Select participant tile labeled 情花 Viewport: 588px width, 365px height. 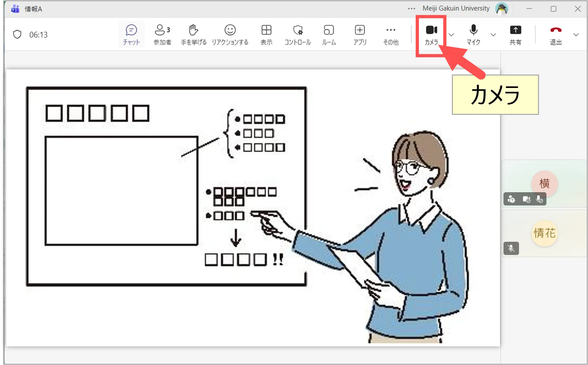point(544,233)
